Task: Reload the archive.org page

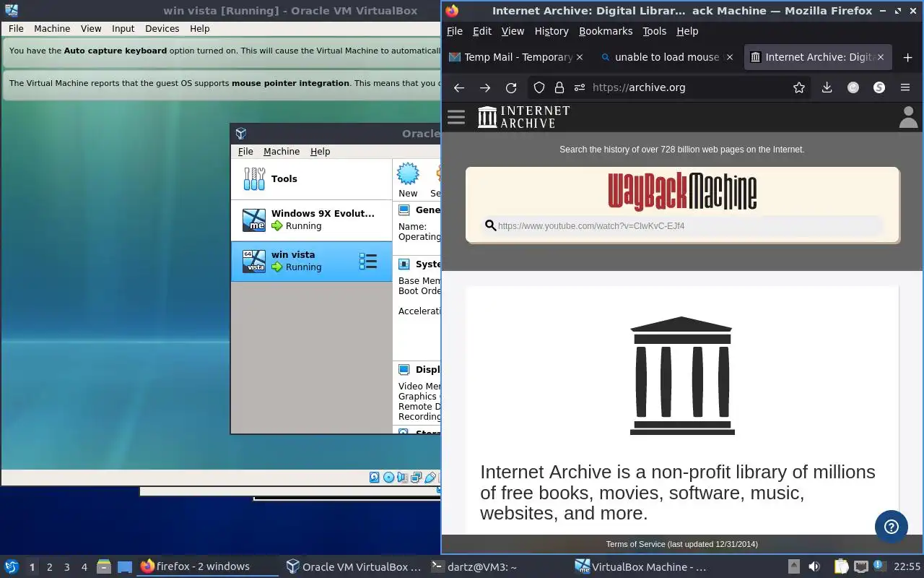Action: tap(511, 87)
